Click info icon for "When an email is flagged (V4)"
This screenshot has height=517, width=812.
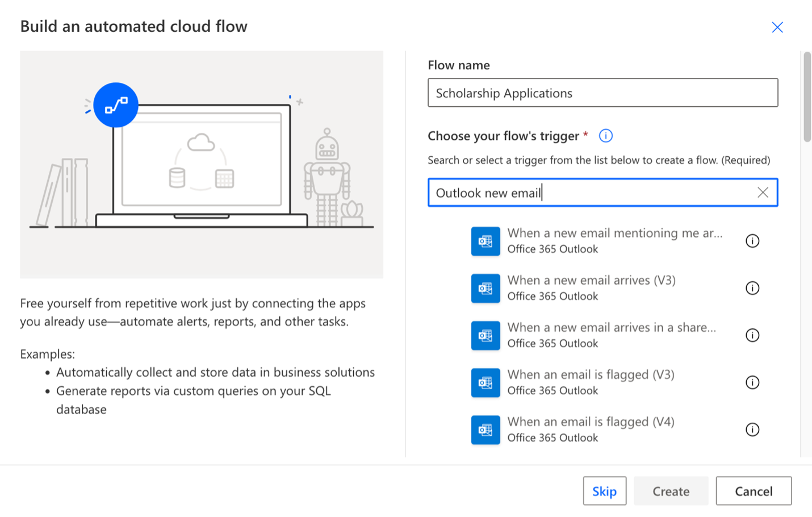752,430
